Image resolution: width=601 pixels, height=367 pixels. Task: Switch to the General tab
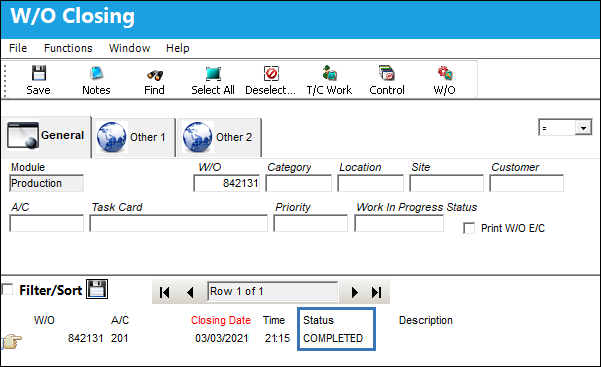coord(46,137)
